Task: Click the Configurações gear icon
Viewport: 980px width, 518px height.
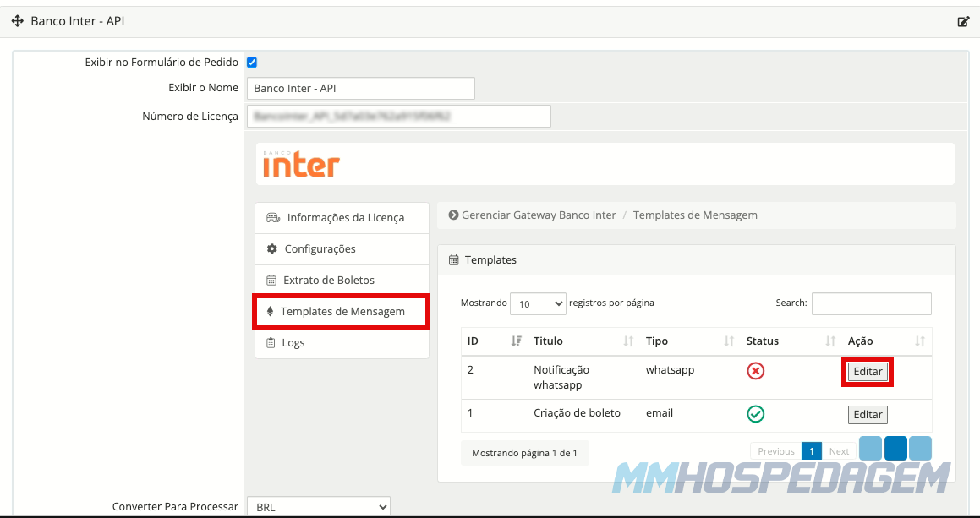Action: click(272, 248)
